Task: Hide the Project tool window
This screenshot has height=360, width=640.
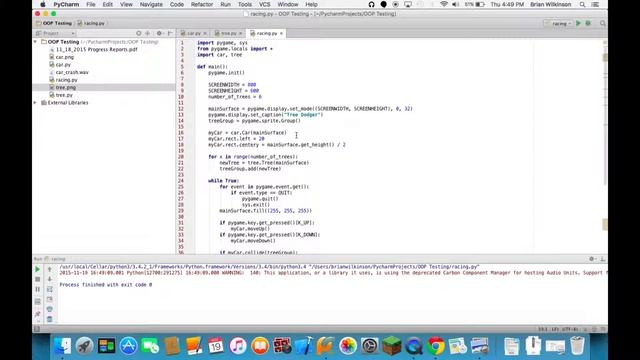Action: click(x=170, y=33)
